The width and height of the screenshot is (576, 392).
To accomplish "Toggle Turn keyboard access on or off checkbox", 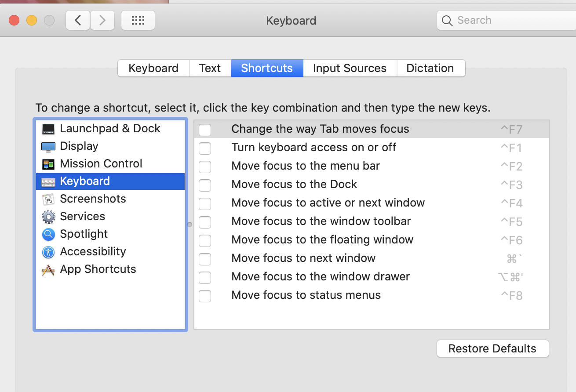I will click(x=205, y=148).
